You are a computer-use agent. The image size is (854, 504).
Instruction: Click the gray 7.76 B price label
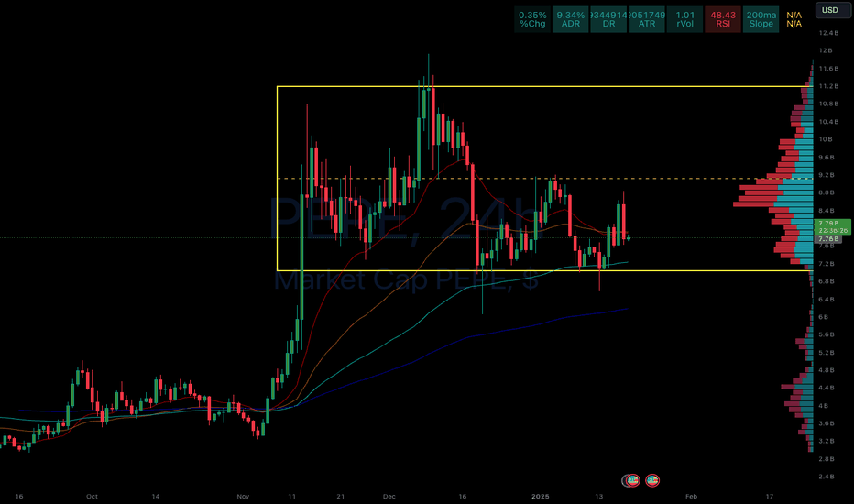point(827,239)
